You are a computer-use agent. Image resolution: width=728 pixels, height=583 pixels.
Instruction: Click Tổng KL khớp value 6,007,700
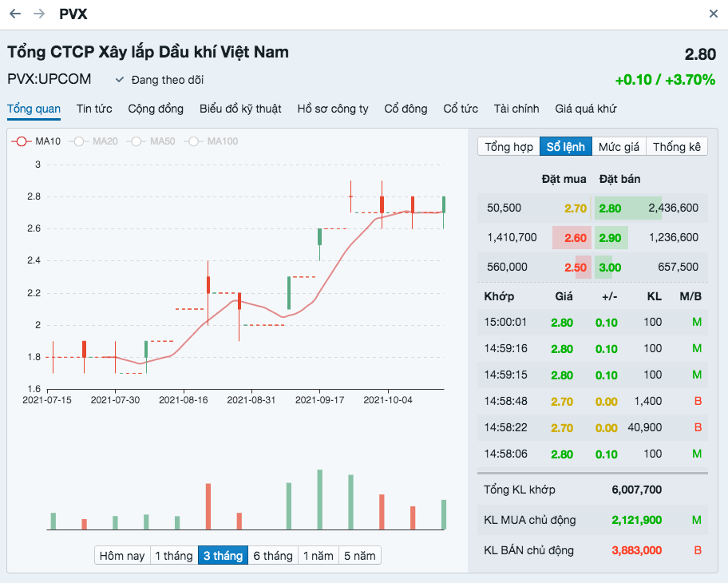(x=636, y=490)
